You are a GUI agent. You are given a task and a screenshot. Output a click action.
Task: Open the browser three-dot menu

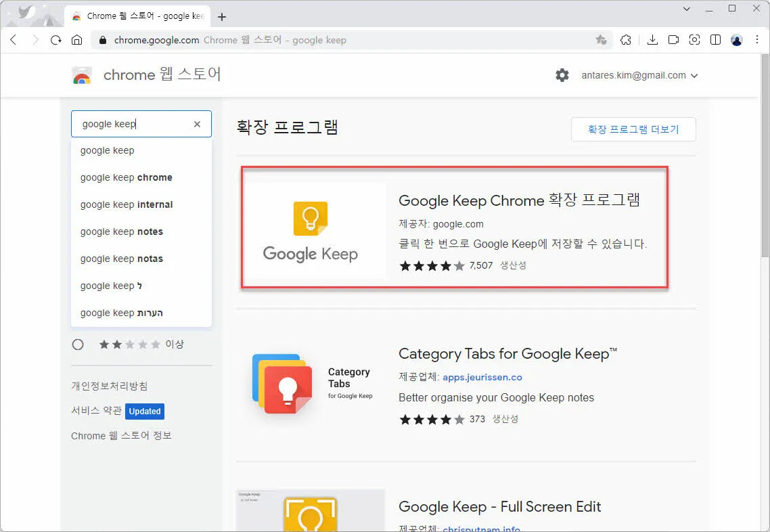coord(757,40)
